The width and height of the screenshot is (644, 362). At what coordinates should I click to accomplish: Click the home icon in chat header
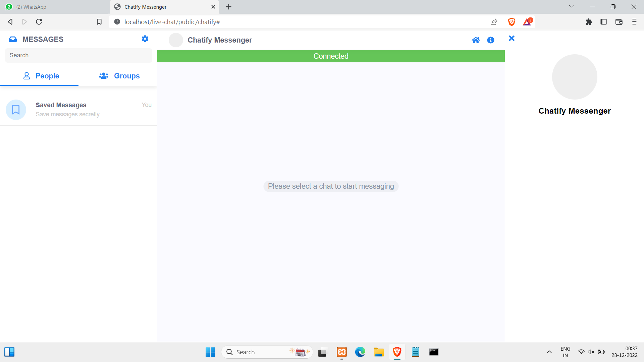[x=476, y=40]
